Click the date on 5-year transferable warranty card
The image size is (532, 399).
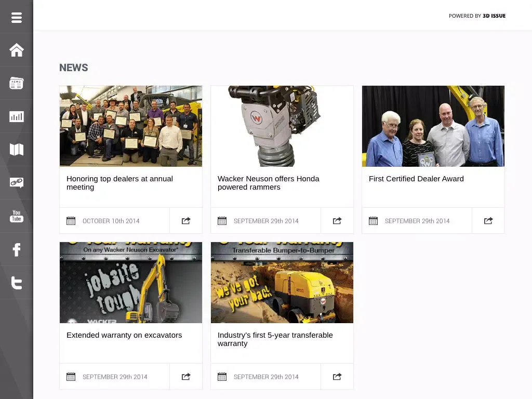click(266, 377)
